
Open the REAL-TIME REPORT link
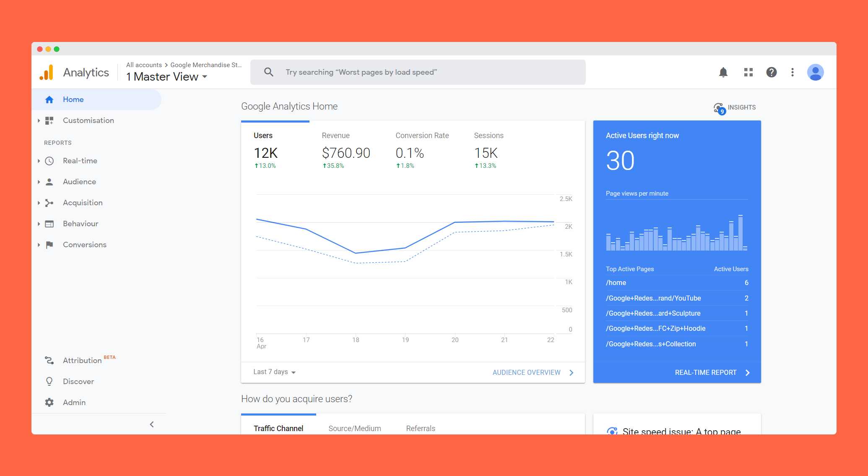705,372
